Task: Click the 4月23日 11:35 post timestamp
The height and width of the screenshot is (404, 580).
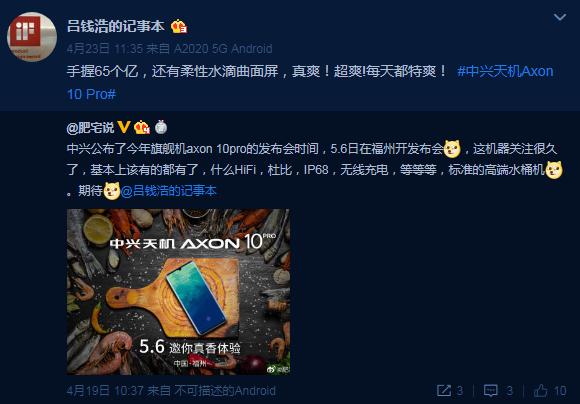Action: coord(105,48)
